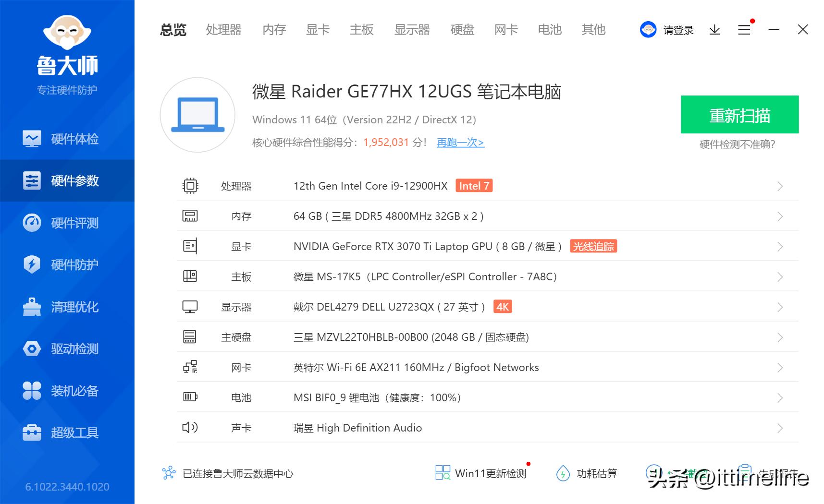Open 装机必备 apps section

tap(67, 391)
